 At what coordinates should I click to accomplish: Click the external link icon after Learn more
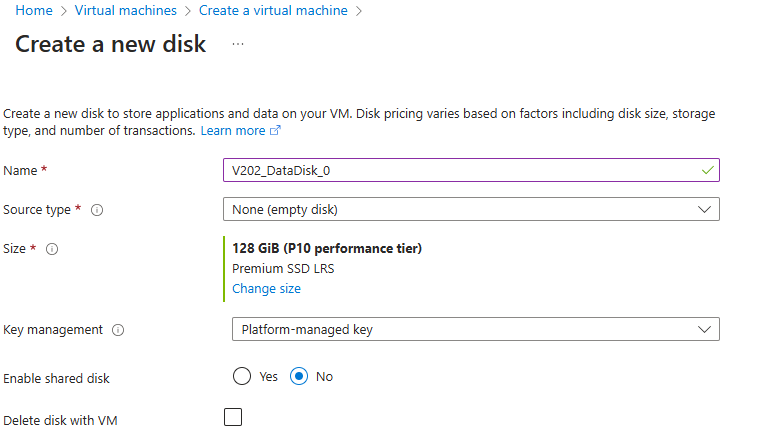(x=276, y=131)
